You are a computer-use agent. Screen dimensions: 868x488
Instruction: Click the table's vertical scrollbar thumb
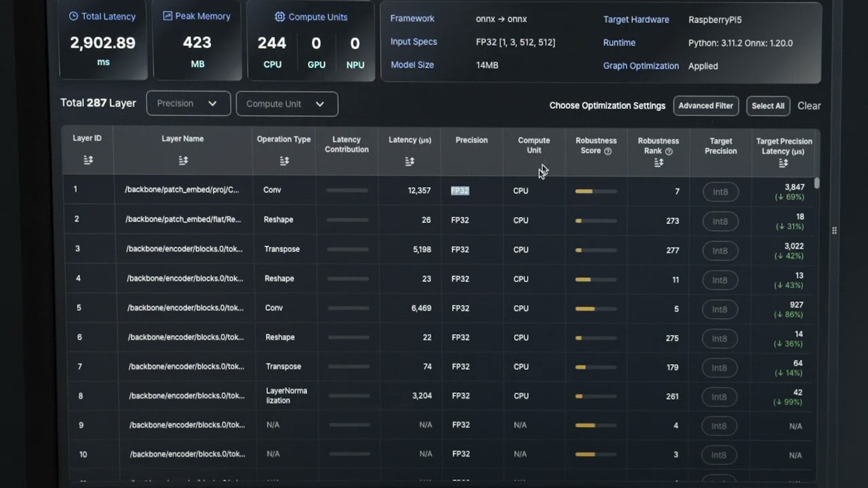817,183
